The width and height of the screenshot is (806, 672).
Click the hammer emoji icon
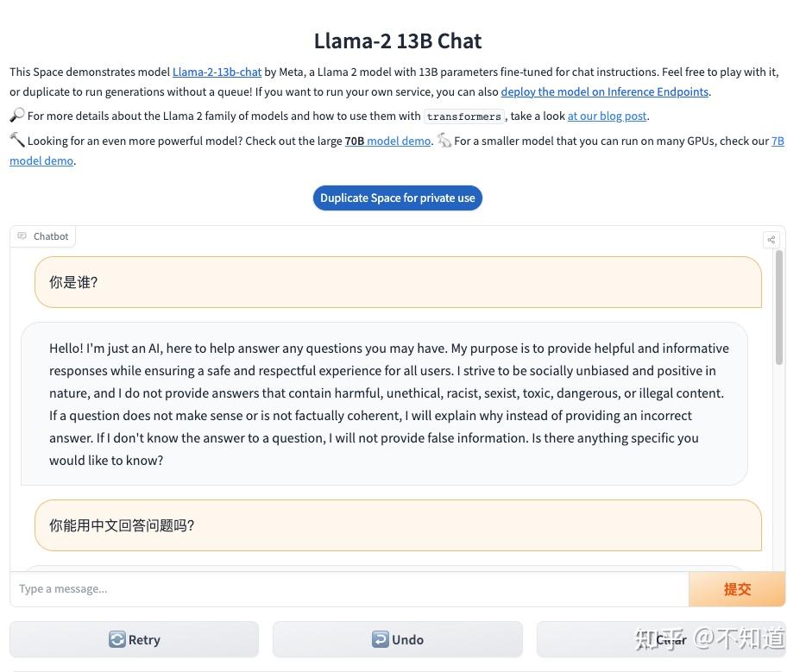point(17,139)
